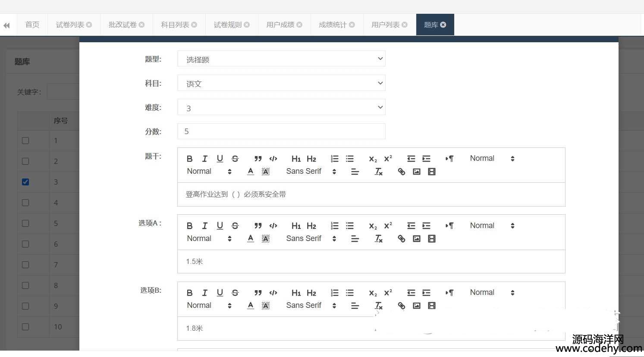Insert image in the 选项A editor
644x357 pixels.
click(x=417, y=238)
